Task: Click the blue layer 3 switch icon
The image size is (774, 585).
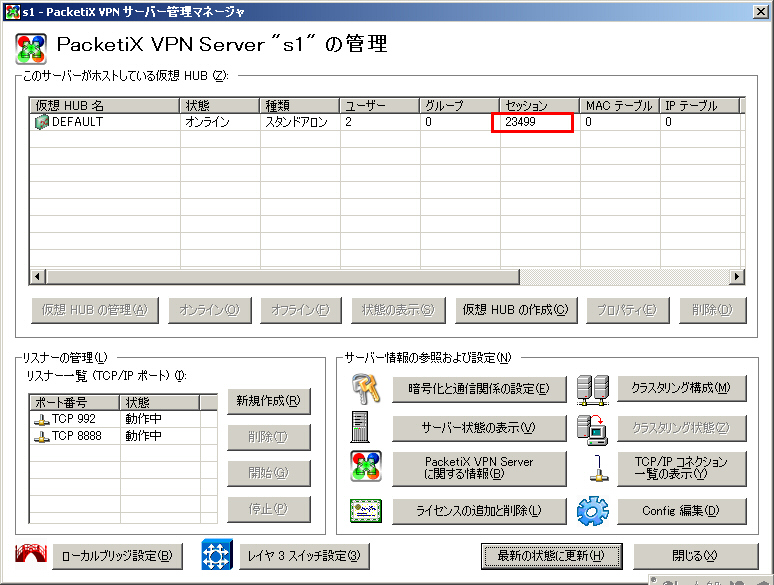Action: 217,555
